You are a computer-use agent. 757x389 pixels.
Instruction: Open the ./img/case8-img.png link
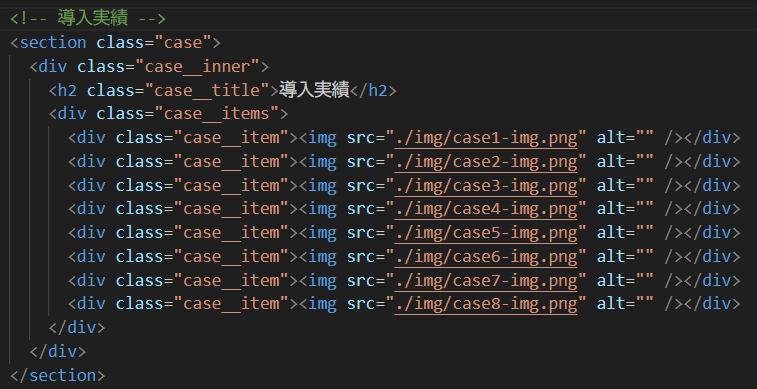click(x=486, y=304)
